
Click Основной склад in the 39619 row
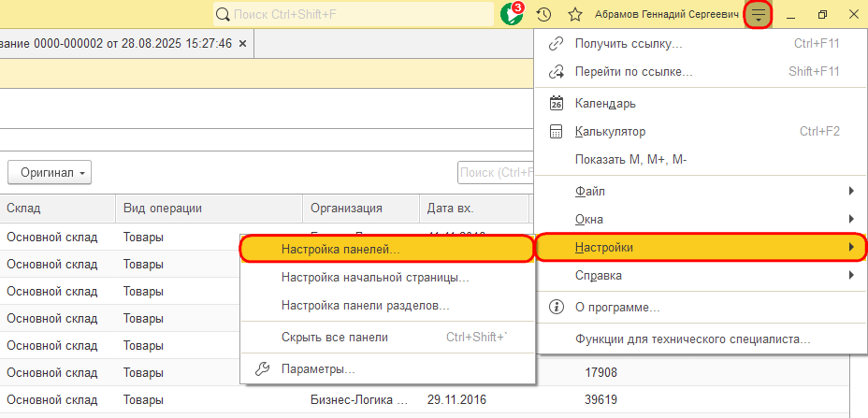(x=52, y=399)
